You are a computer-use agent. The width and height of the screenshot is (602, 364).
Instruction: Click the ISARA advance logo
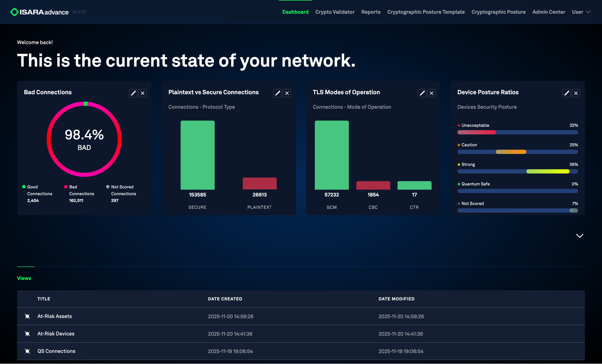pos(40,12)
